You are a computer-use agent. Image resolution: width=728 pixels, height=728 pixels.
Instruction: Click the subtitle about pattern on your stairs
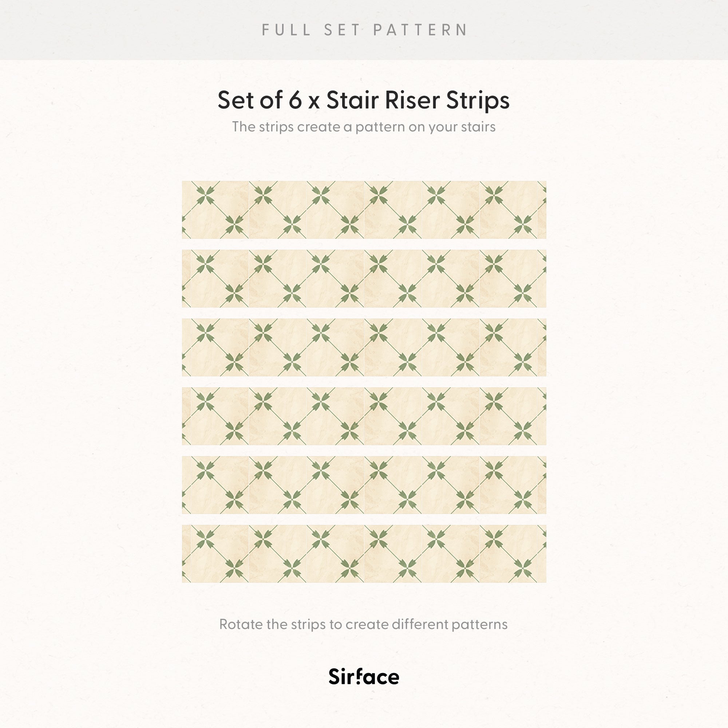click(364, 127)
